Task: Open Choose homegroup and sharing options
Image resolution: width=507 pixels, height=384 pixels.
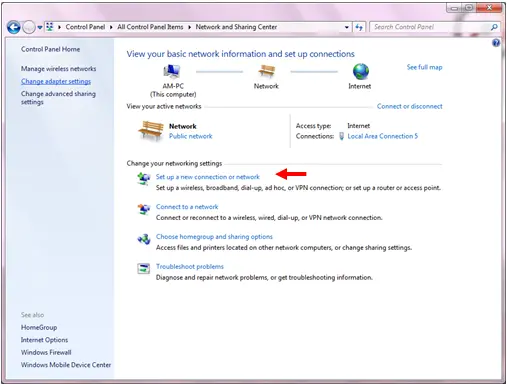Action: pyautogui.click(x=214, y=237)
